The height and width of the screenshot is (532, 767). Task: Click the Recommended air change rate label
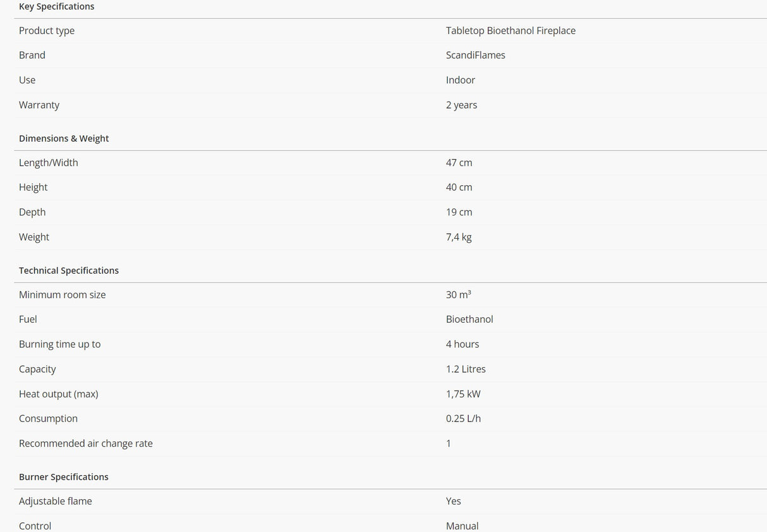pyautogui.click(x=86, y=444)
